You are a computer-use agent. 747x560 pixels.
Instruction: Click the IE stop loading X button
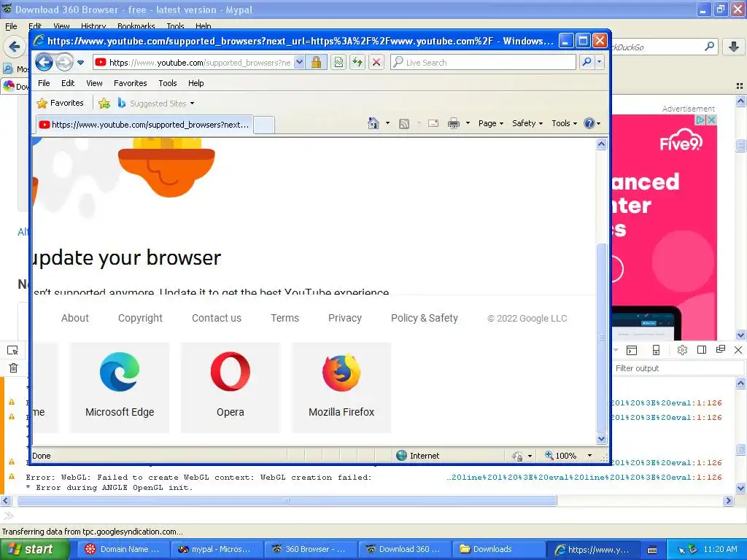point(376,63)
